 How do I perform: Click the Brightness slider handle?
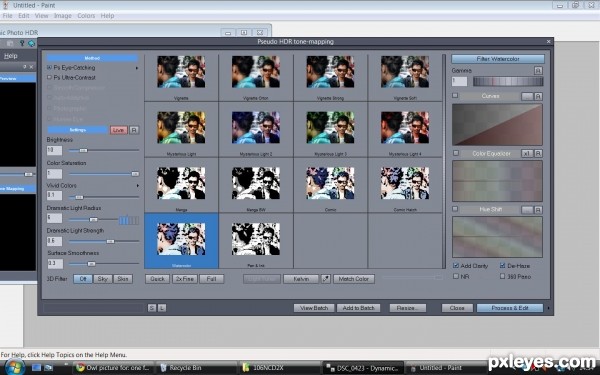(83, 150)
